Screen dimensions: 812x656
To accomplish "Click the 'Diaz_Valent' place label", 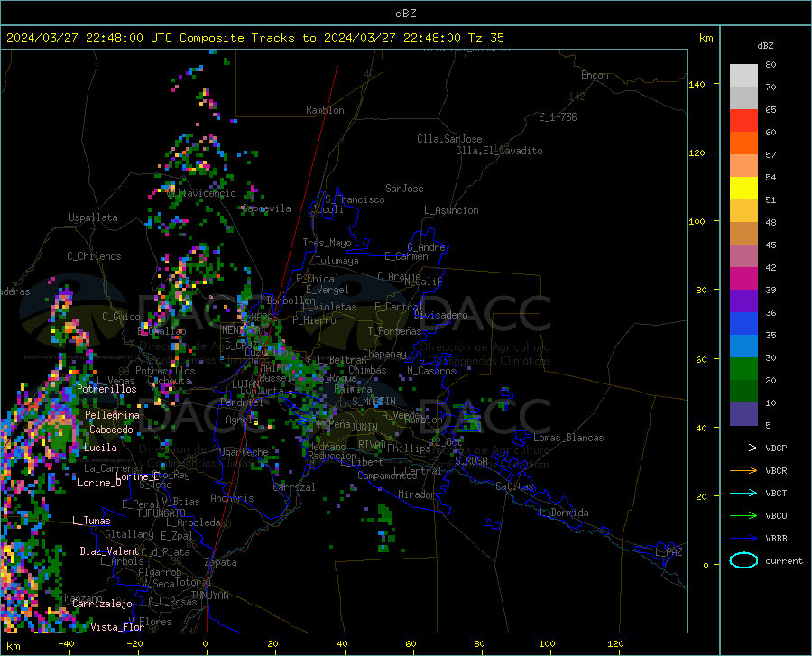I will tap(109, 551).
